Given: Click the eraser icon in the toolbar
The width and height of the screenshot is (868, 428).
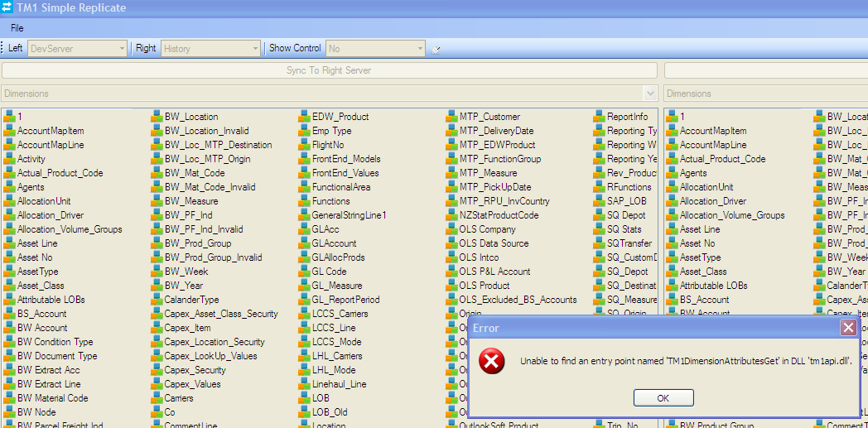Looking at the screenshot, I should (x=436, y=49).
